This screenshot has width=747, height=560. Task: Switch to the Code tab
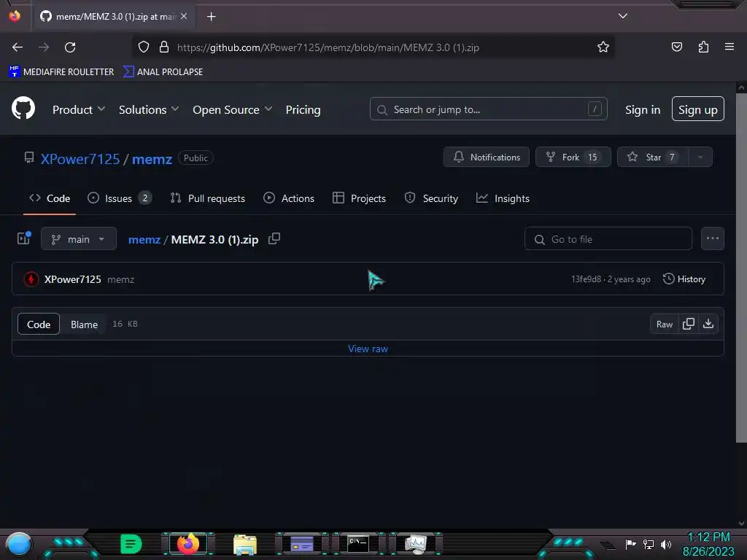[50, 198]
